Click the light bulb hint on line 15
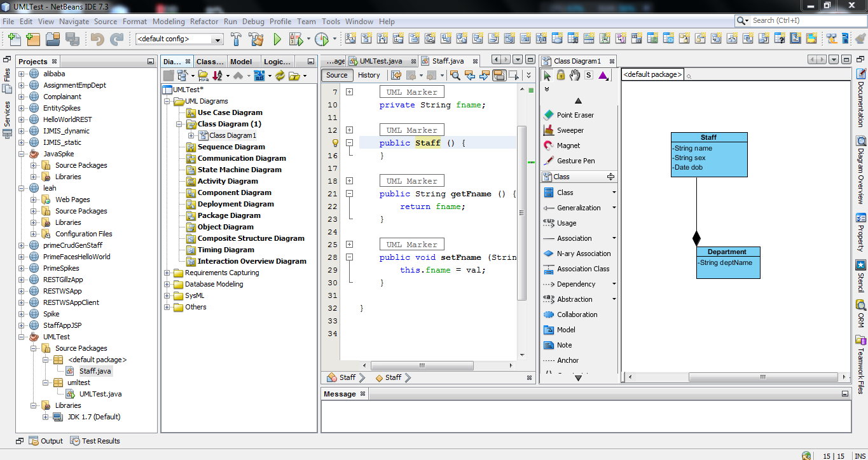868x460 pixels. (336, 143)
